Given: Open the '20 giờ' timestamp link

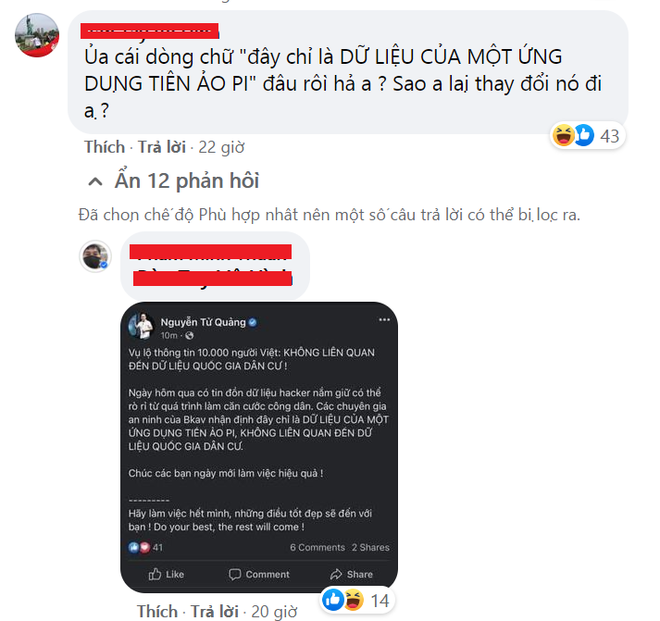Looking at the screenshot, I should point(274,612).
